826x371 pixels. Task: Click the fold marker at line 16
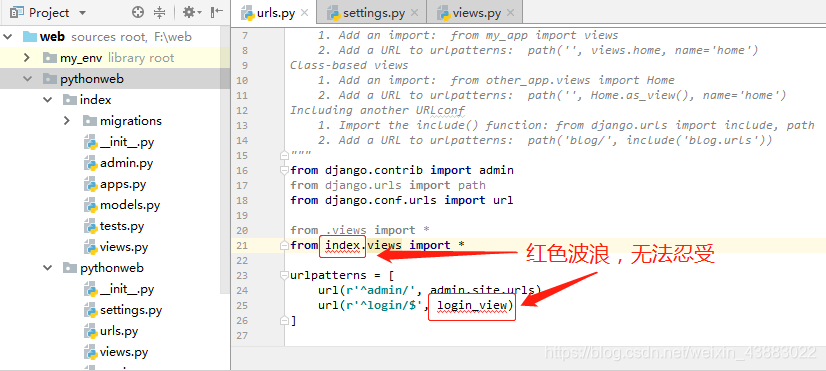[x=284, y=170]
